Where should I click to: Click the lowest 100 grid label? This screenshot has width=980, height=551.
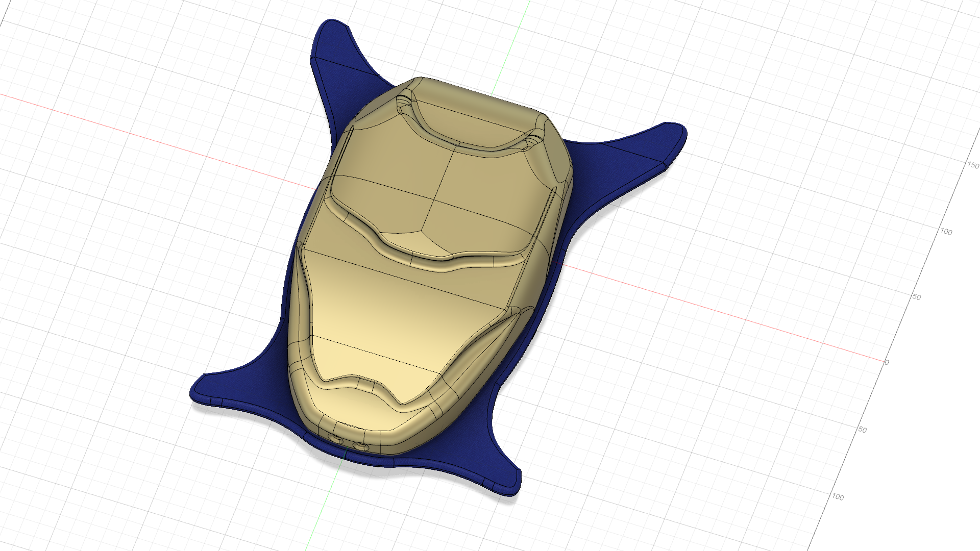[x=838, y=496]
